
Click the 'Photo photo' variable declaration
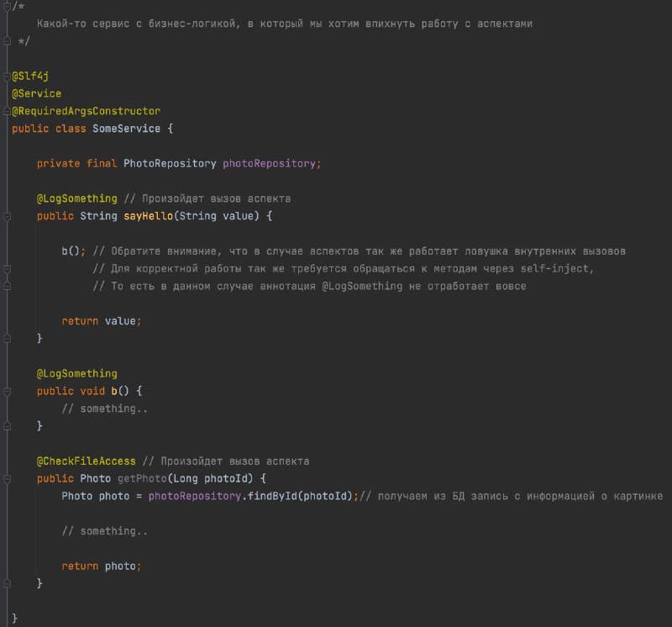click(x=95, y=496)
